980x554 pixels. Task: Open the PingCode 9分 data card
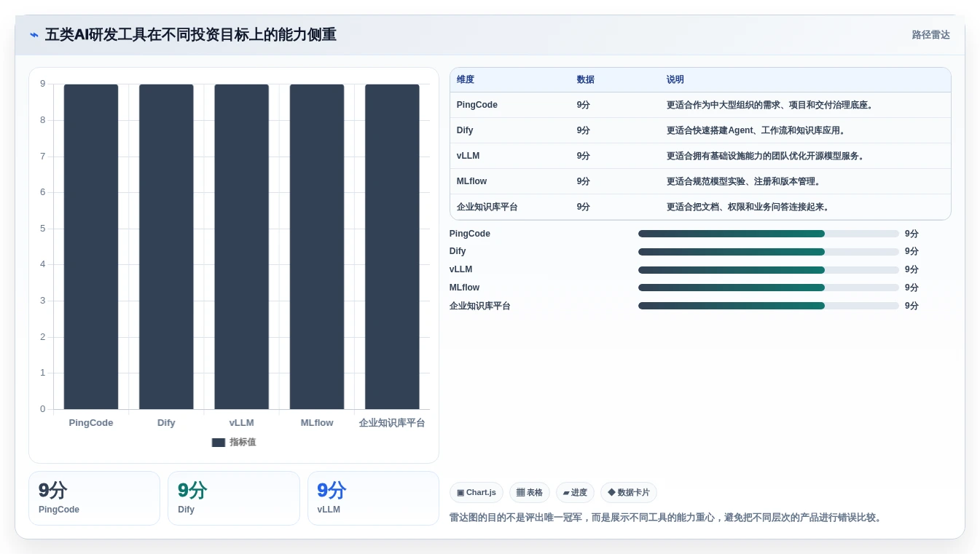pos(94,498)
